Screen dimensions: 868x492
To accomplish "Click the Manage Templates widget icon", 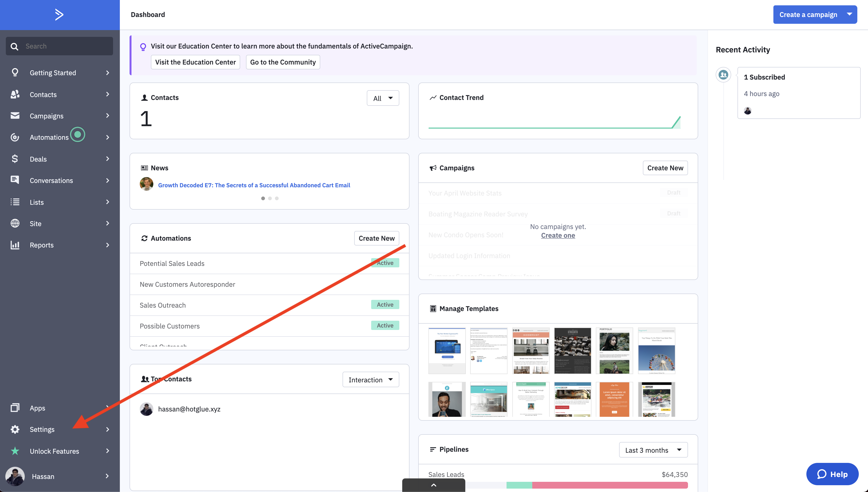I will [433, 309].
